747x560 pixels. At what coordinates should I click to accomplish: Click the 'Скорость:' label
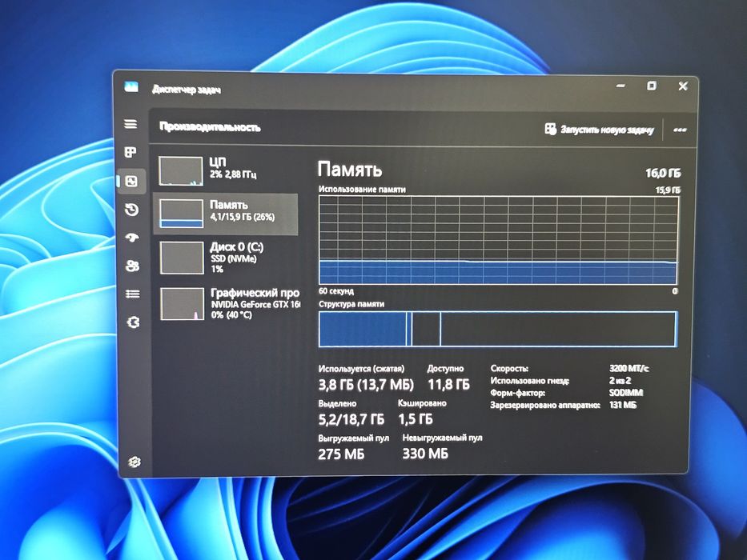point(509,369)
